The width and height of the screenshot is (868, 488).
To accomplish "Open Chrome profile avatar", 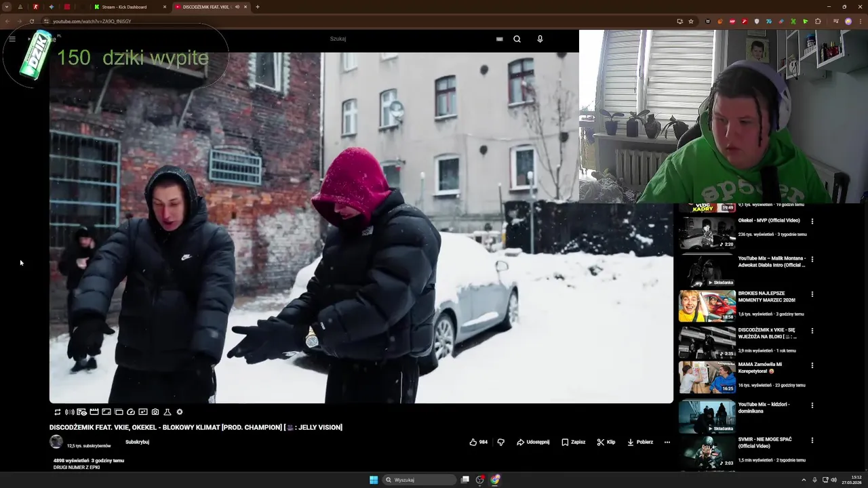I will coord(848,21).
